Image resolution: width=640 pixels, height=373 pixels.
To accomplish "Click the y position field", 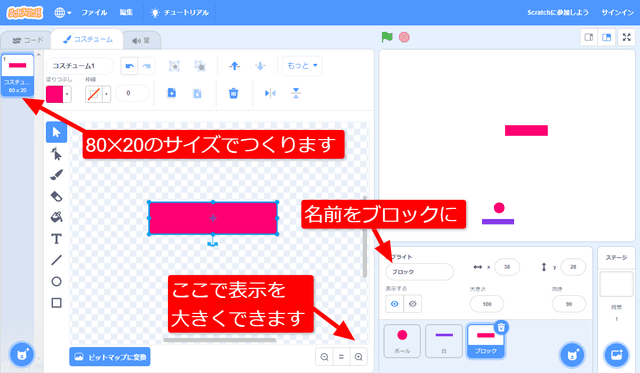I will click(x=573, y=267).
